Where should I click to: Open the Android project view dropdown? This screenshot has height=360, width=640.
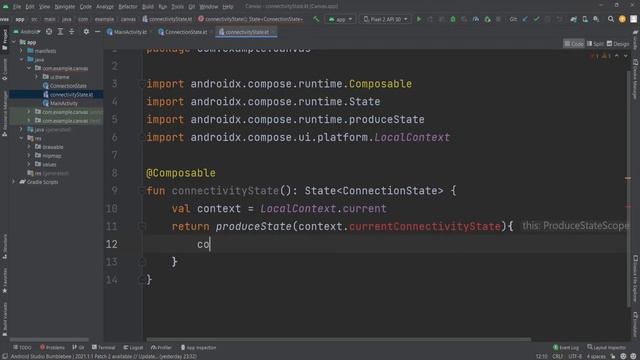tap(27, 31)
